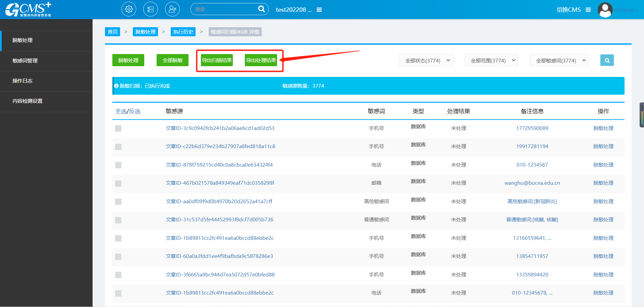Click the user avatar icon
644x307 pixels.
coord(605,10)
